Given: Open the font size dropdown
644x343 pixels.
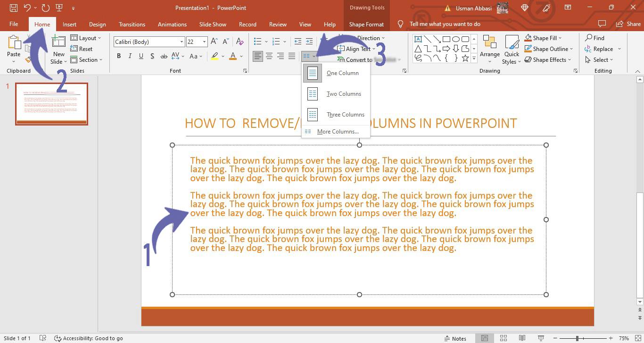Looking at the screenshot, I should tap(204, 42).
